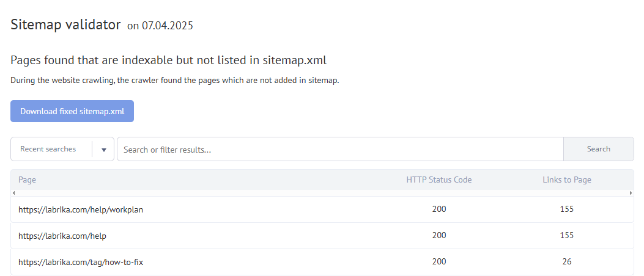The width and height of the screenshot is (644, 276).
Task: Open the Recent searches dropdown
Action: (x=62, y=149)
